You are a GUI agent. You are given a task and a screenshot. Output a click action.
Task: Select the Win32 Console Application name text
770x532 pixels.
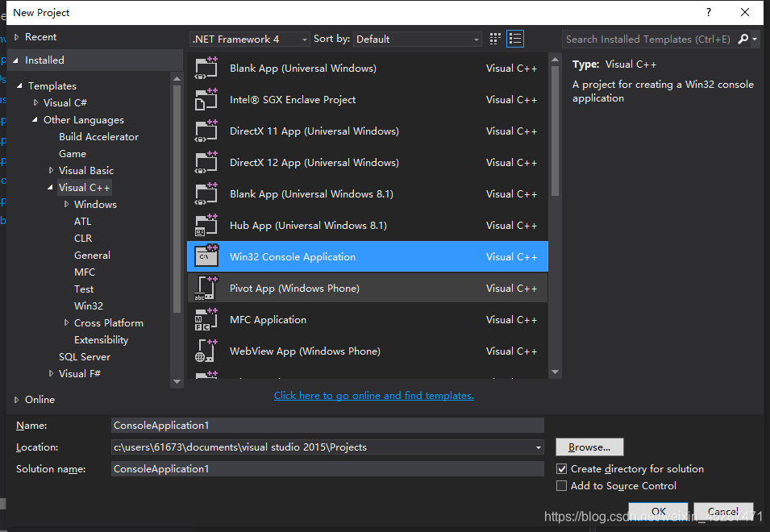293,256
